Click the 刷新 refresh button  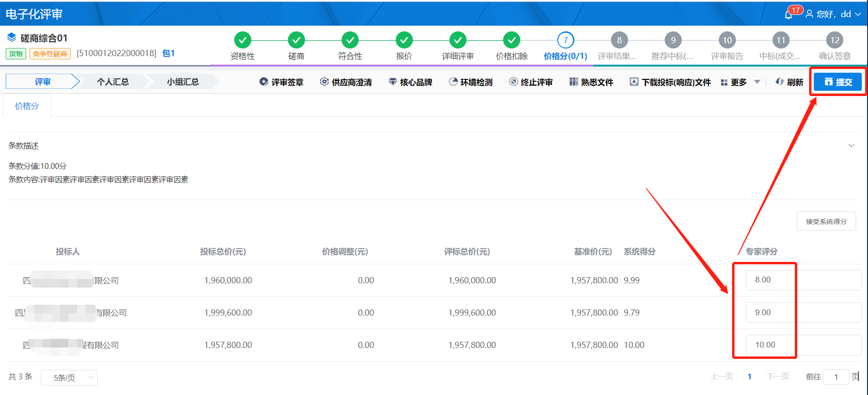point(789,82)
